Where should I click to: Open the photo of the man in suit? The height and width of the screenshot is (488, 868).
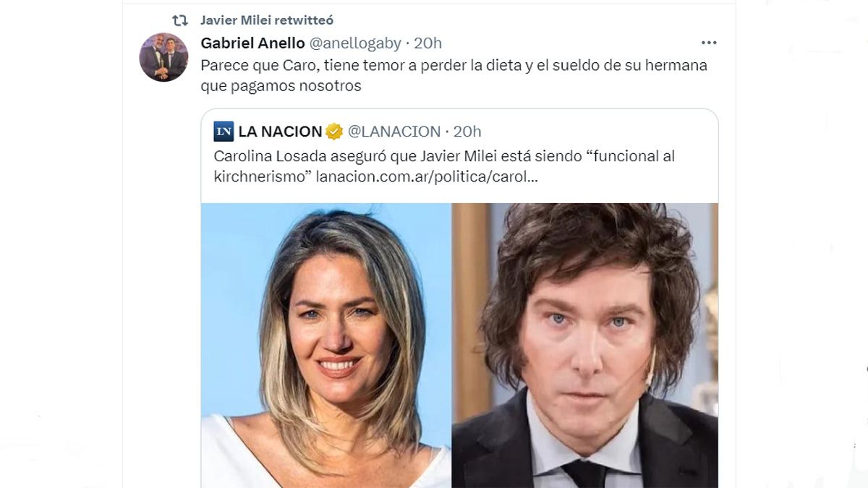pos(585,346)
